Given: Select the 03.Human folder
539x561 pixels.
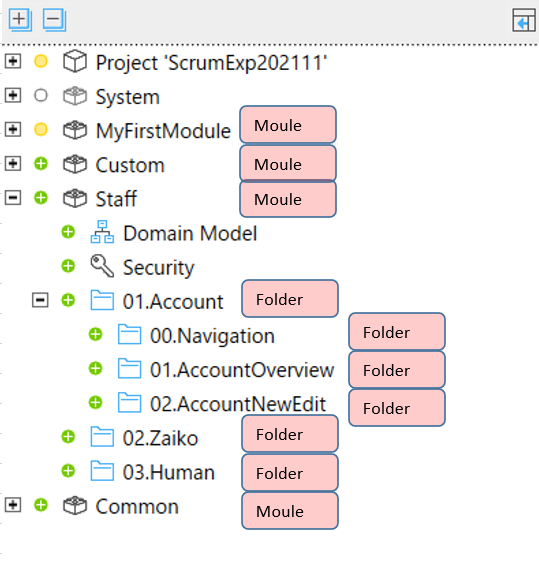Looking at the screenshot, I should (x=169, y=472).
